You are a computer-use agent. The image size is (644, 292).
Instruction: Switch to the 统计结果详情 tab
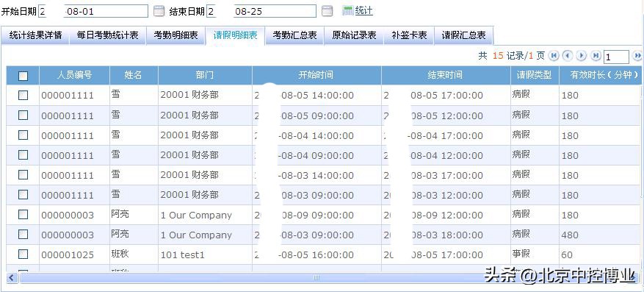(35, 35)
